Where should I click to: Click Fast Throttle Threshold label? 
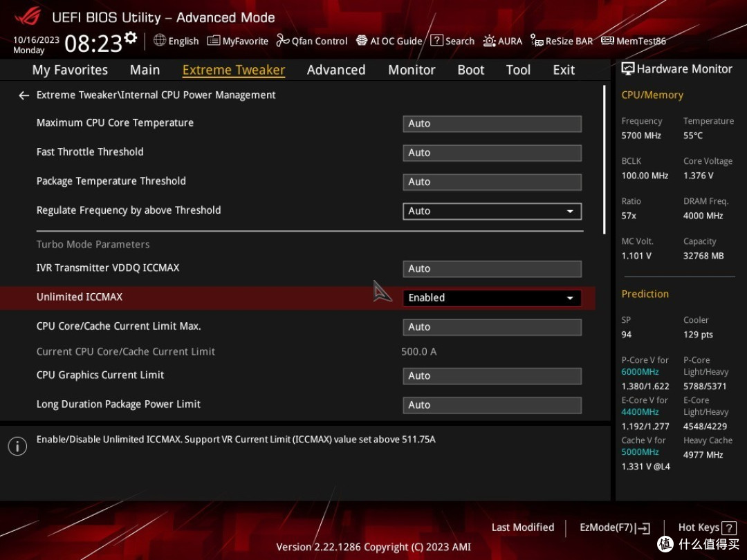coord(89,152)
